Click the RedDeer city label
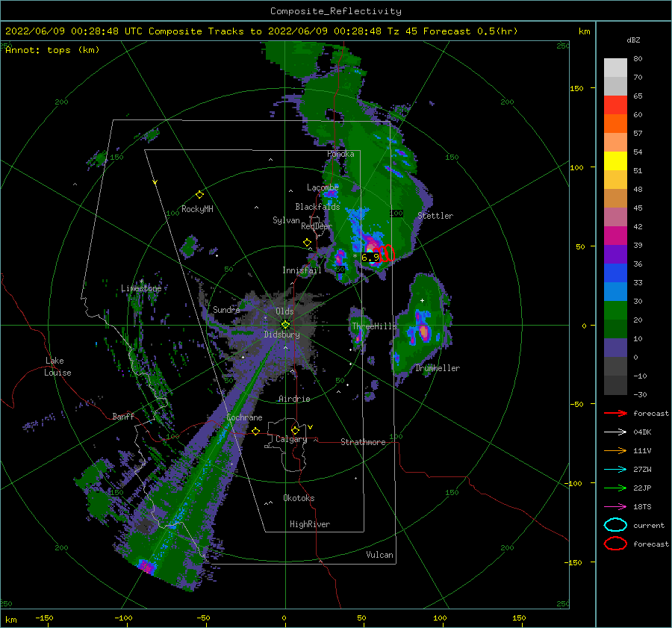The width and height of the screenshot is (672, 628). click(x=317, y=226)
